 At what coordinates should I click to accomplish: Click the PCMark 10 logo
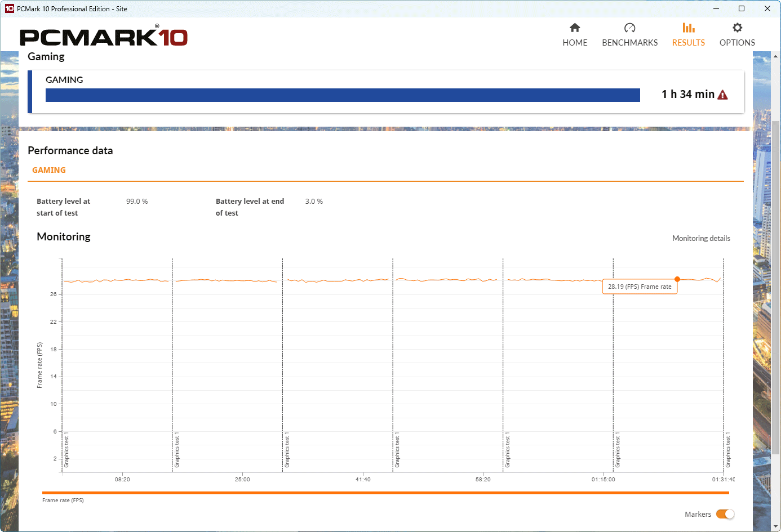104,36
